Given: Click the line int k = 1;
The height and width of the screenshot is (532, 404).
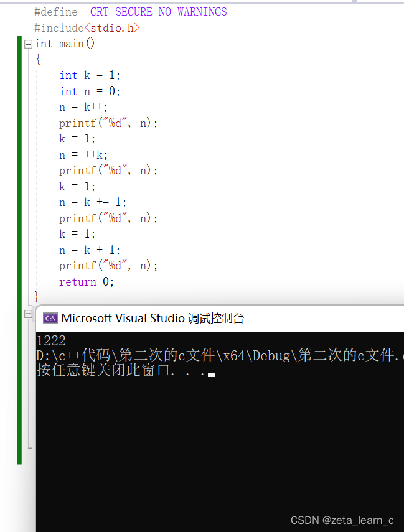Looking at the screenshot, I should click(90, 75).
